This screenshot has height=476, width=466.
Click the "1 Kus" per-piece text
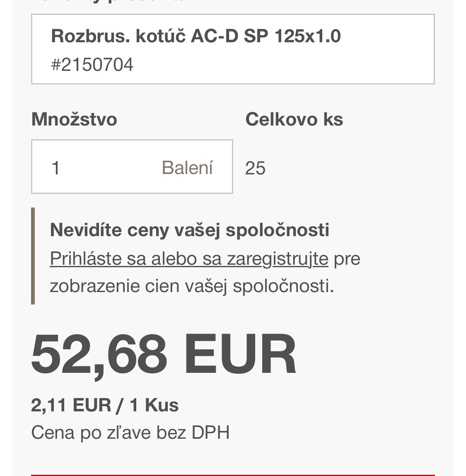[x=154, y=405]
